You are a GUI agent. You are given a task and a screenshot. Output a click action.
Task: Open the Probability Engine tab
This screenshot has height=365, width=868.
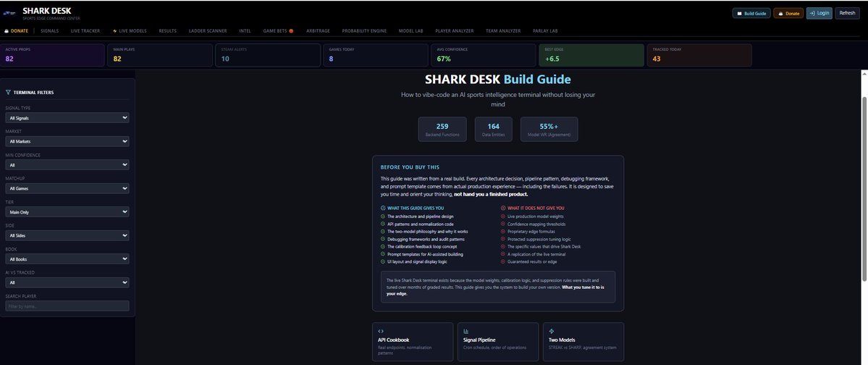pyautogui.click(x=364, y=31)
